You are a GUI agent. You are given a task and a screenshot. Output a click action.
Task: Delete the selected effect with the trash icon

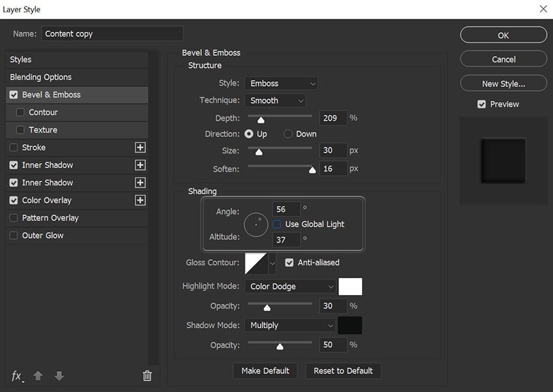147,376
